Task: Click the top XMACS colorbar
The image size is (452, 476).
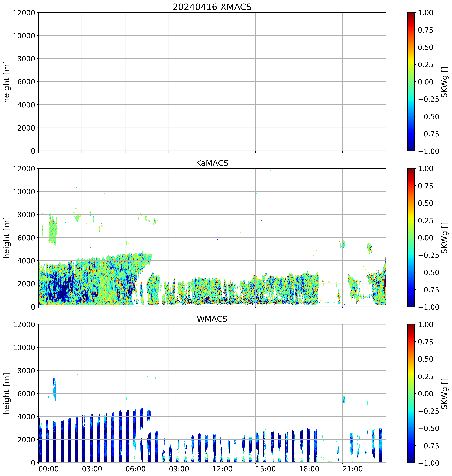Action: tap(411, 82)
